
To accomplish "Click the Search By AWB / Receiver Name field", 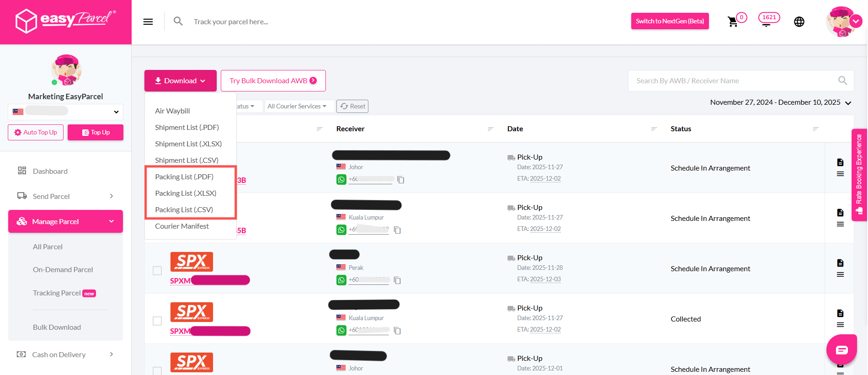I will (733, 81).
